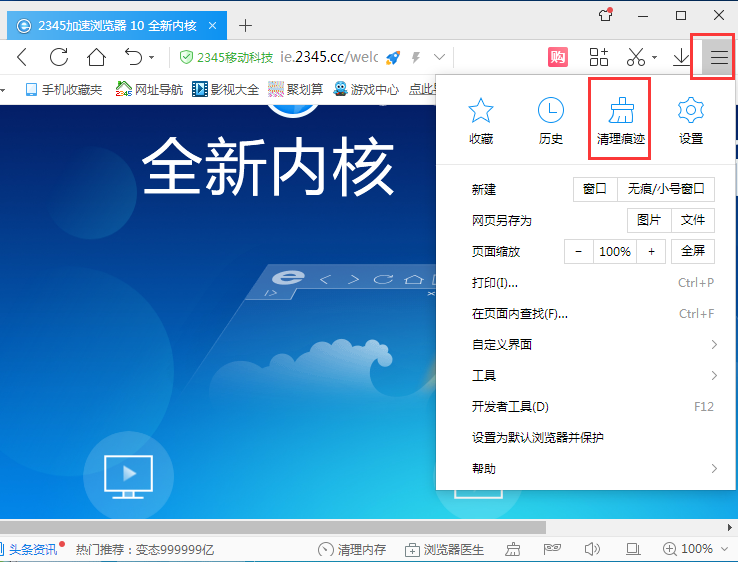Open 历史 clock icon
Viewport: 738px width, 562px height.
pos(550,112)
